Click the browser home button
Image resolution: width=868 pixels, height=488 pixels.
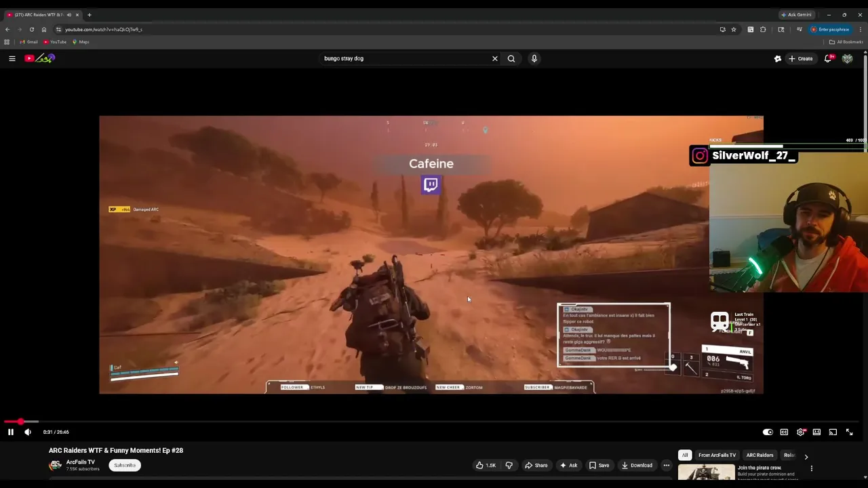(x=44, y=29)
